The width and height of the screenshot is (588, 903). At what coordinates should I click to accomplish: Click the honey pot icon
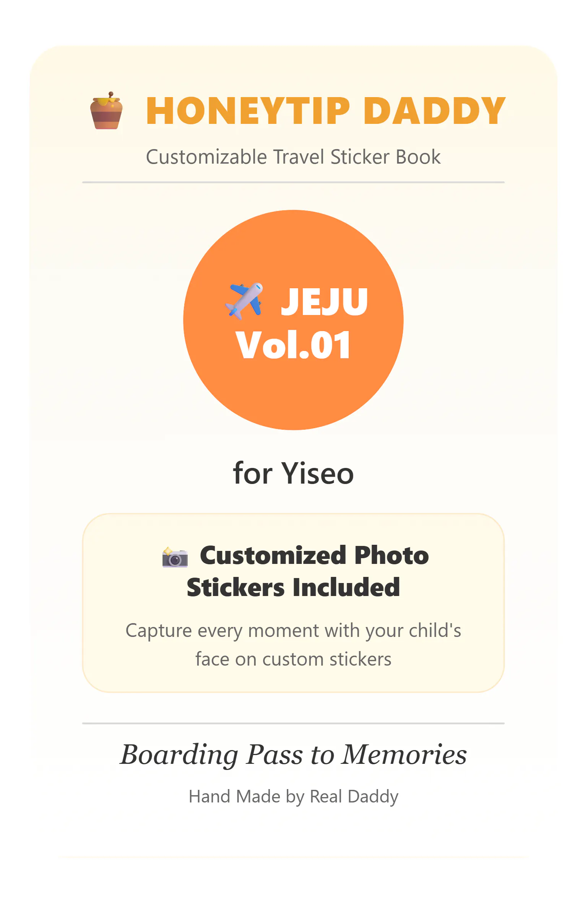coord(106,111)
